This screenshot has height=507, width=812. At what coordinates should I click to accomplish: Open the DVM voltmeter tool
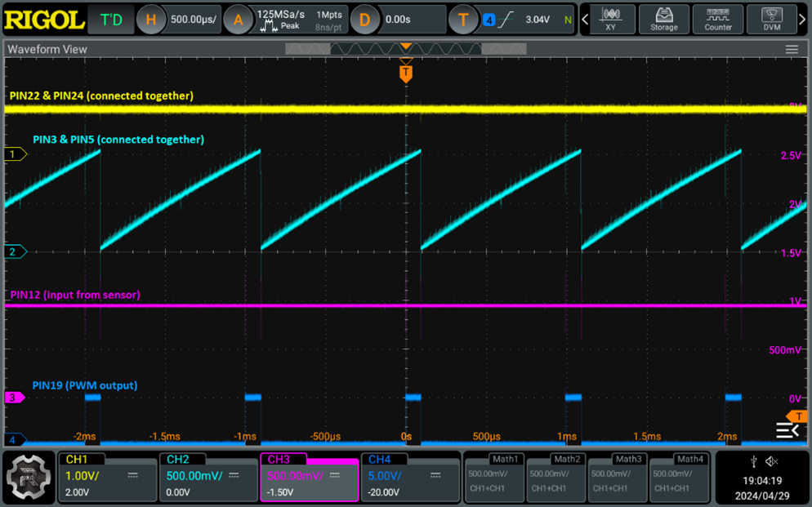(771, 19)
